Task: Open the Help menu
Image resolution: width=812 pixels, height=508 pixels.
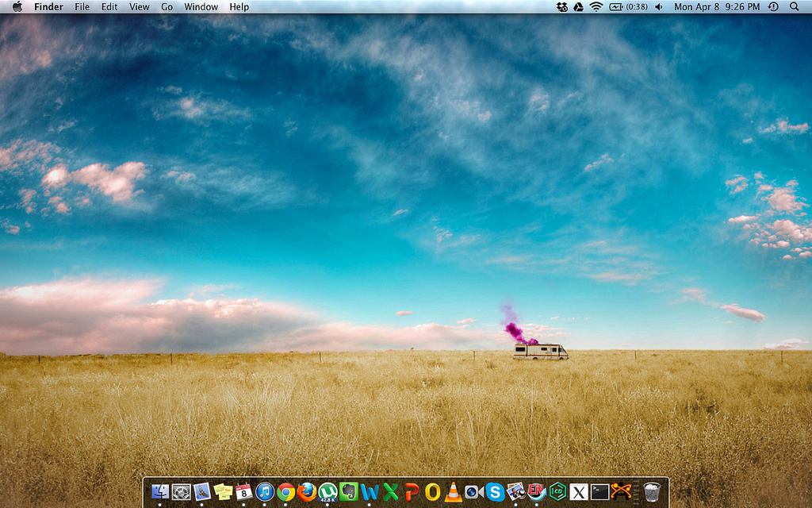Action: click(x=239, y=6)
